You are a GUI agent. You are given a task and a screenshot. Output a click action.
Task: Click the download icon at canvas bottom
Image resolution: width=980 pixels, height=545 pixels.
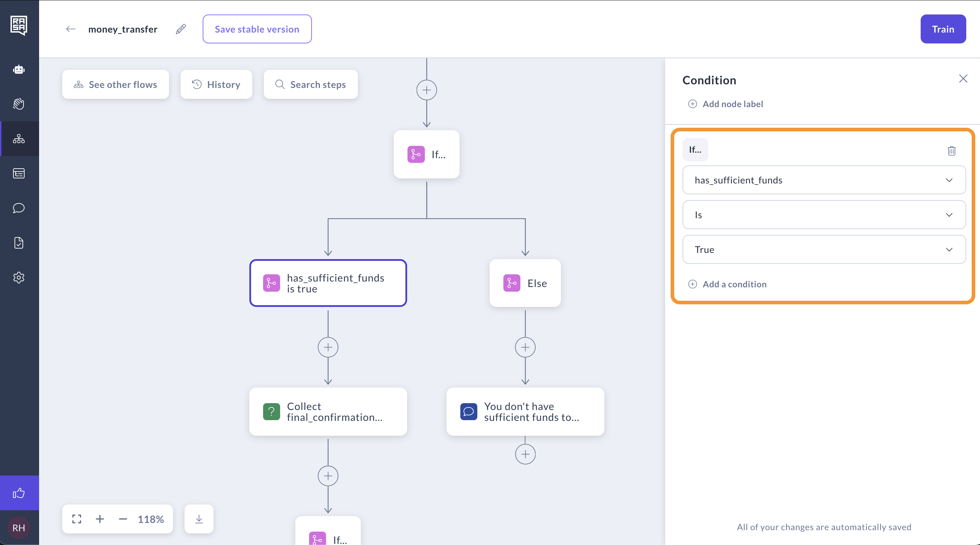tap(199, 519)
